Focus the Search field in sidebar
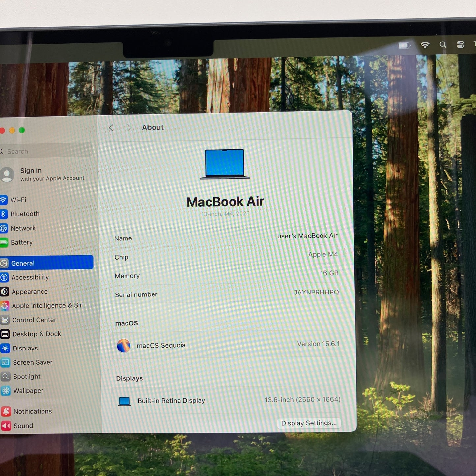 pos(46,151)
